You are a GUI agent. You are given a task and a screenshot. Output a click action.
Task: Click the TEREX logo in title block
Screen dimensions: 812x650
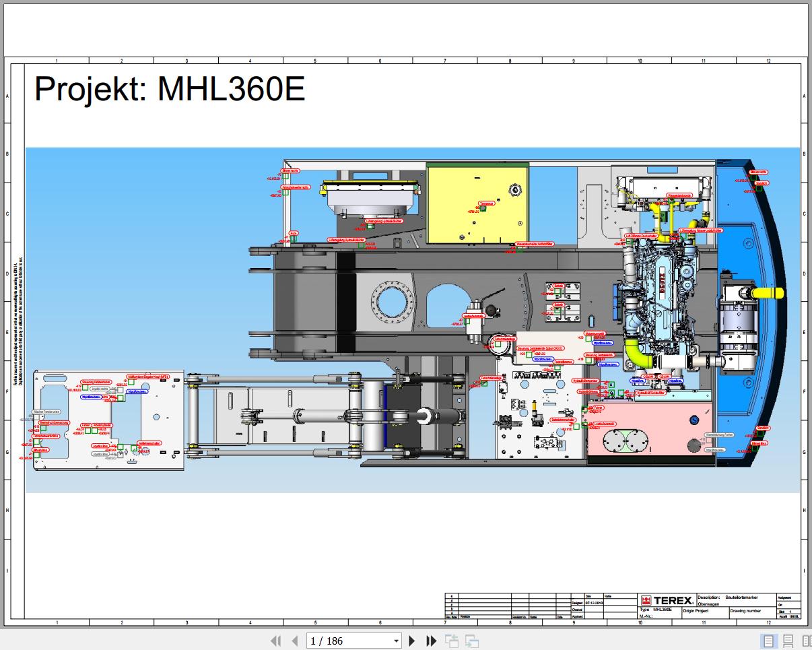point(666,600)
